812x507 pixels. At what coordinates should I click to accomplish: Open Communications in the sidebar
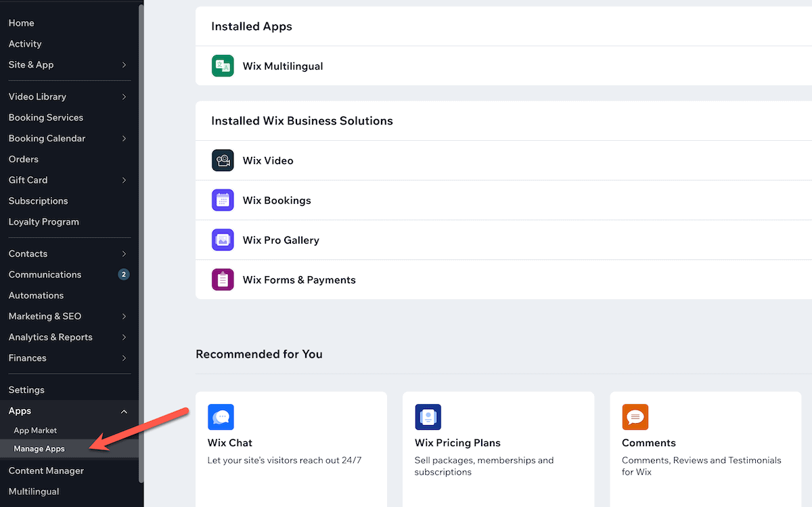[45, 275]
